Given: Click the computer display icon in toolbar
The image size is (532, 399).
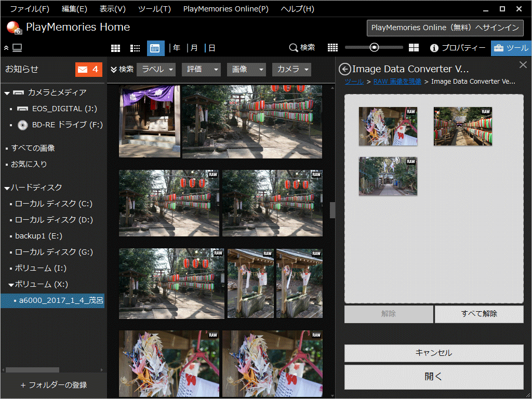Looking at the screenshot, I should click(x=17, y=48).
